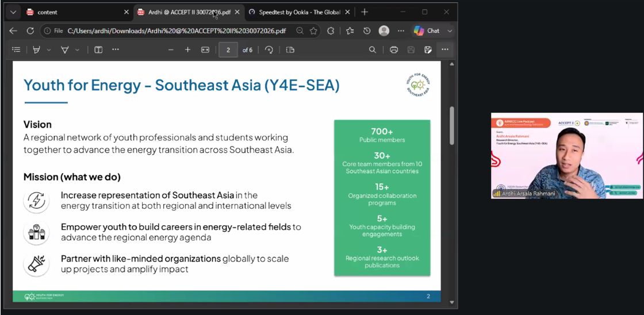Screen dimensions: 644x315
Task: Go back to the previous page
Action: pyautogui.click(x=13, y=31)
